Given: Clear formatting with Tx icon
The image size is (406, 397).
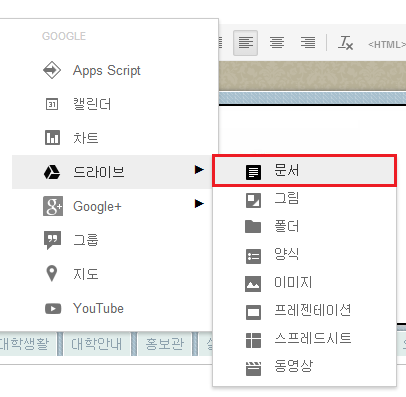Looking at the screenshot, I should click(x=345, y=43).
